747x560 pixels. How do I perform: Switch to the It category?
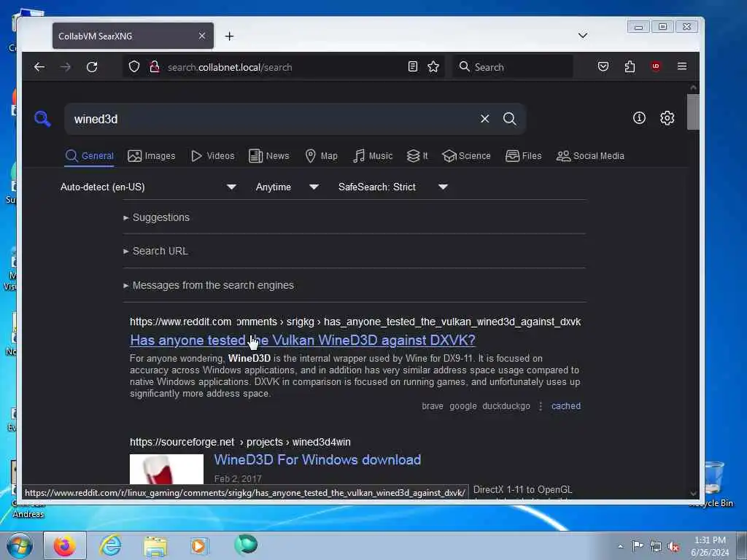(x=417, y=156)
